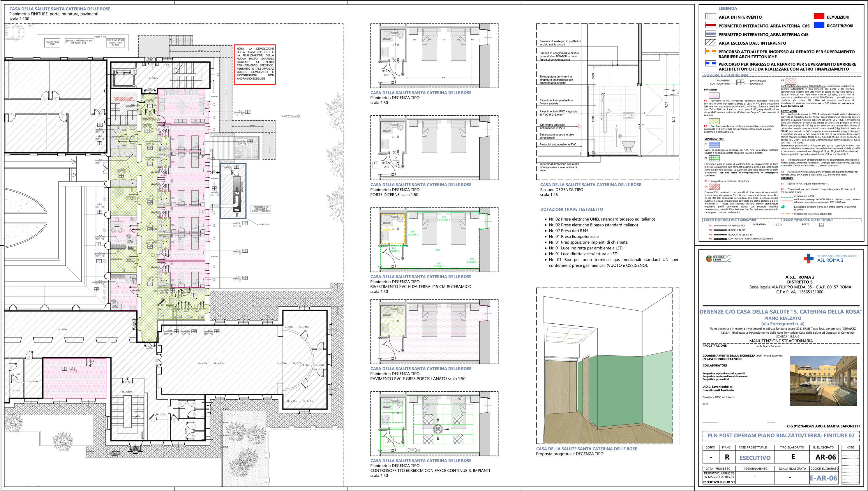Image resolution: width=868 pixels, height=491 pixels.
Task: Click the ASL Roma 2 cross logo
Action: click(808, 259)
